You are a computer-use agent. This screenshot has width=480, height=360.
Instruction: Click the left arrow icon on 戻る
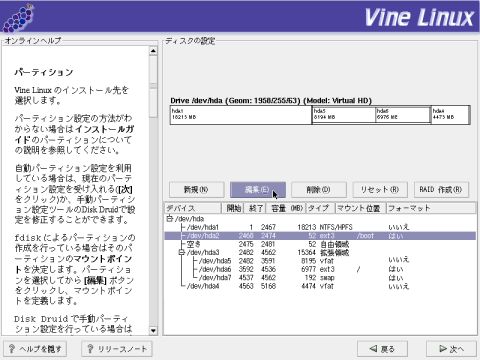pos(373,349)
